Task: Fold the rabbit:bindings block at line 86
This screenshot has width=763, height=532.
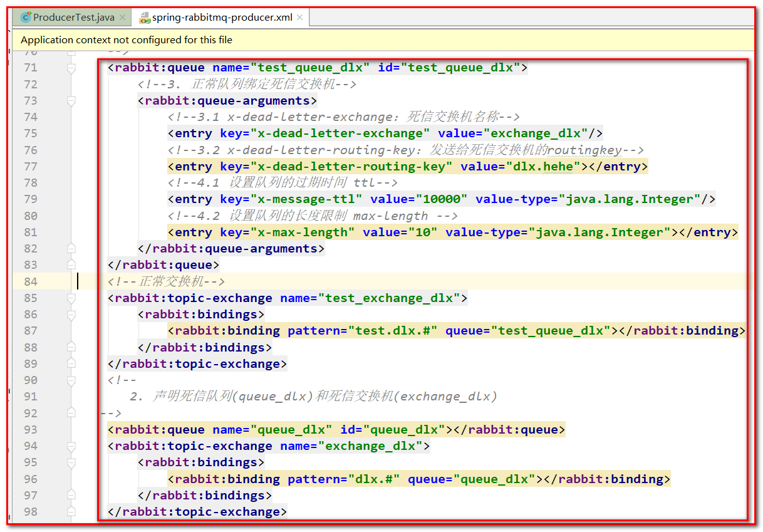Action: click(x=71, y=315)
